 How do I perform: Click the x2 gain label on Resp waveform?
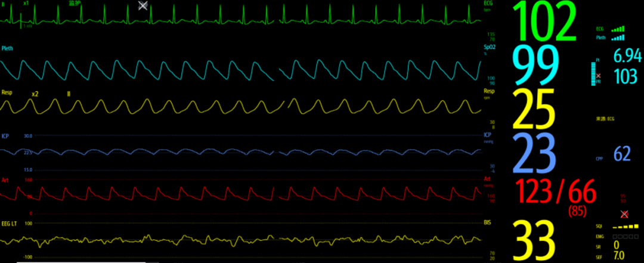coord(35,94)
